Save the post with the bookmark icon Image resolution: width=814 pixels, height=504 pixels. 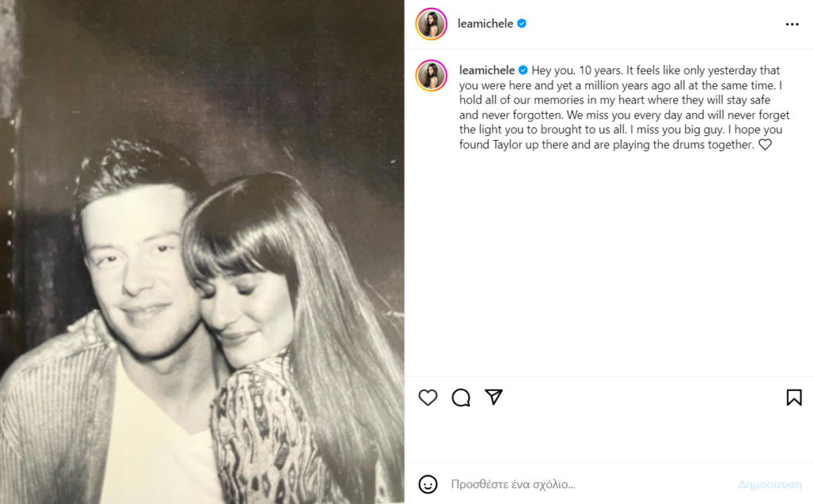point(793,397)
